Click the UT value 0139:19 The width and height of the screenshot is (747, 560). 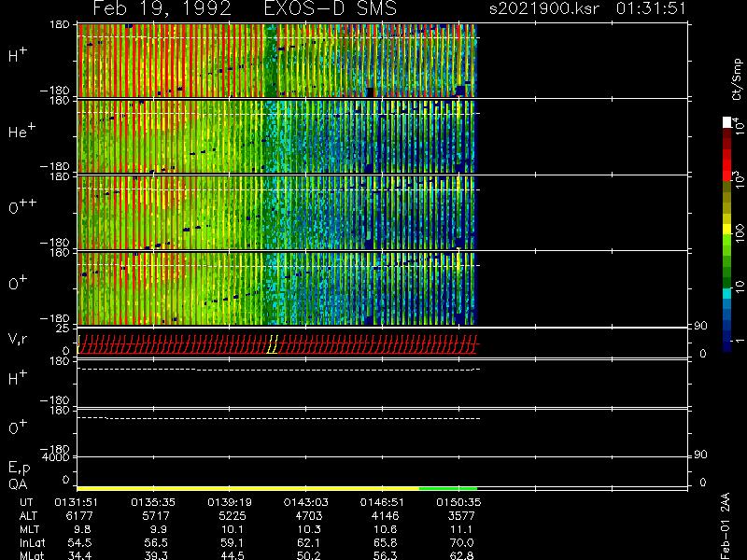click(230, 502)
